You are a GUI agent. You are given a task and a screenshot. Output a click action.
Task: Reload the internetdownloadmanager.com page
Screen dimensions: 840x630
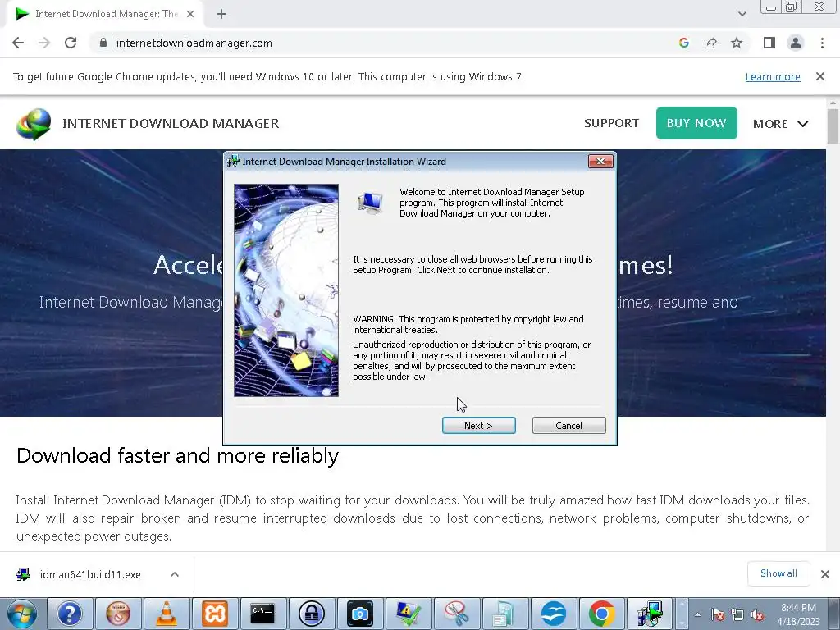click(x=71, y=43)
